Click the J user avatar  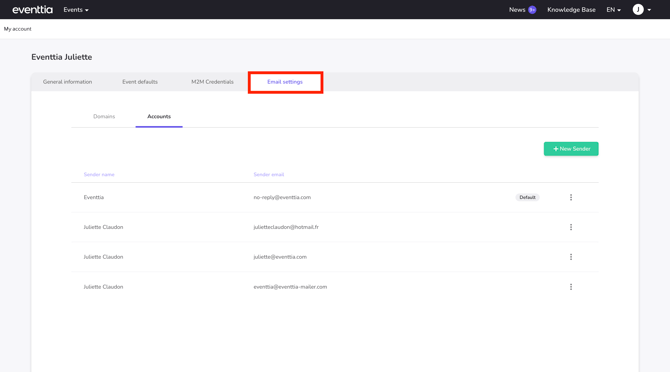point(638,9)
